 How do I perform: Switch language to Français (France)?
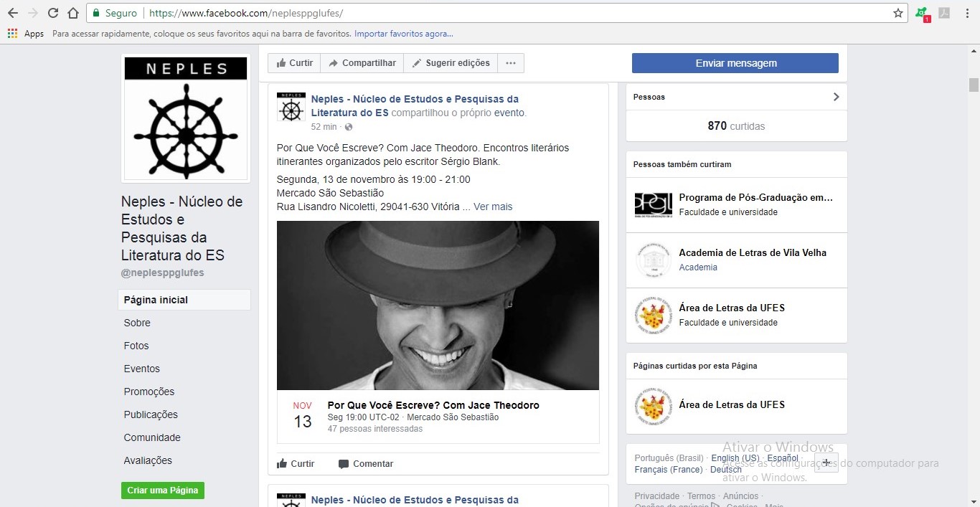pyautogui.click(x=669, y=470)
